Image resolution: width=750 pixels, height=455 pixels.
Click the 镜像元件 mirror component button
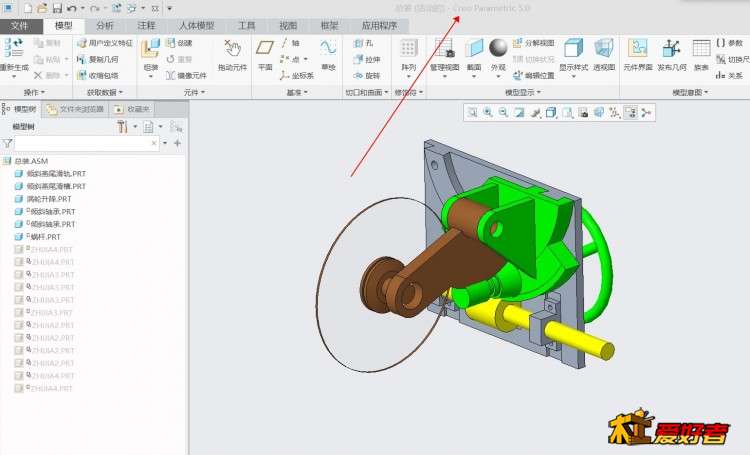coord(186,76)
